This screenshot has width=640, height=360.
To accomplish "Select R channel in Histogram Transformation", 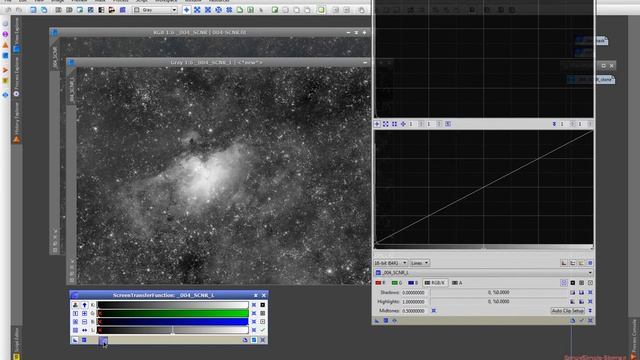I will [381, 283].
